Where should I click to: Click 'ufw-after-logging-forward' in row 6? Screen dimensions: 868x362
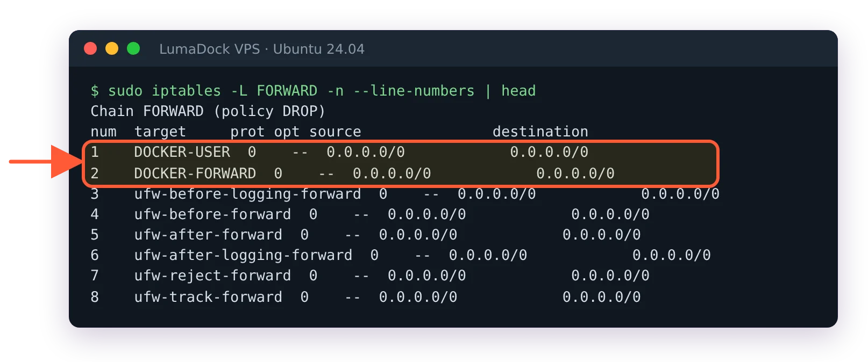click(x=243, y=255)
